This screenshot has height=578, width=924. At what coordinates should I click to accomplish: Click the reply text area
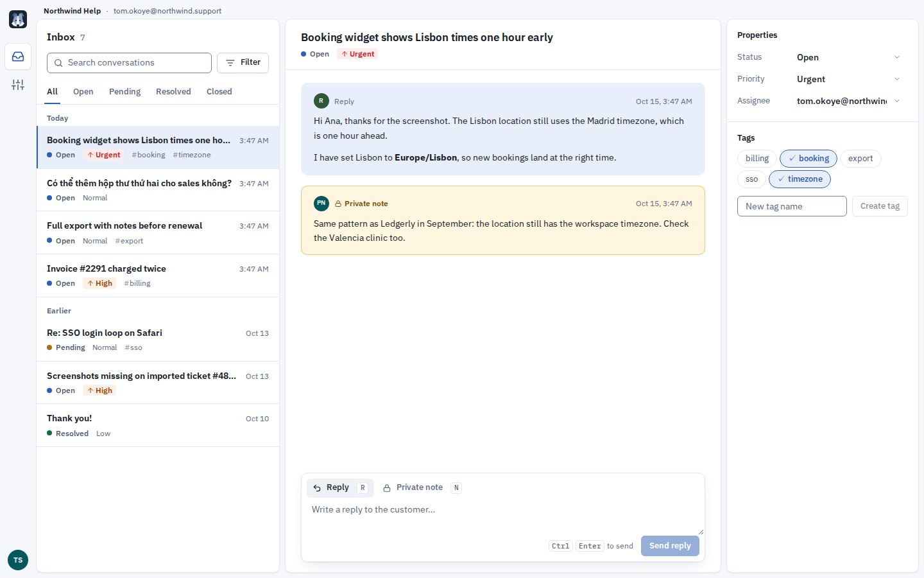tap(503, 517)
